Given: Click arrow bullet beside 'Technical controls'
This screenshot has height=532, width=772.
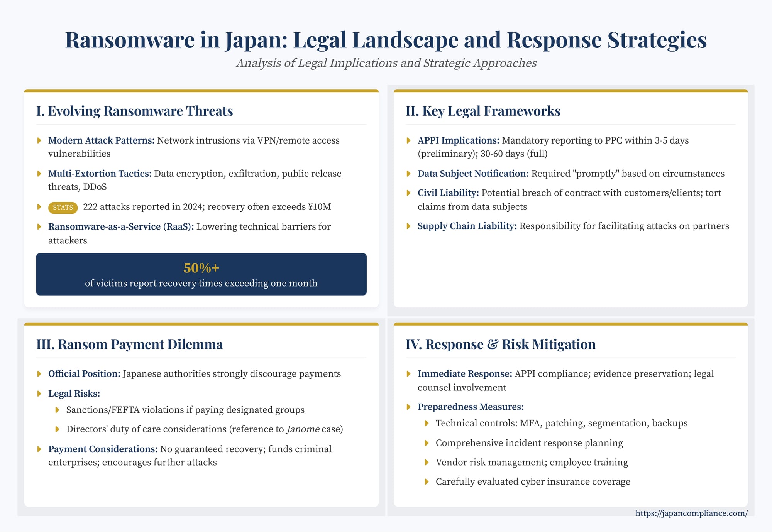Looking at the screenshot, I should click(427, 424).
